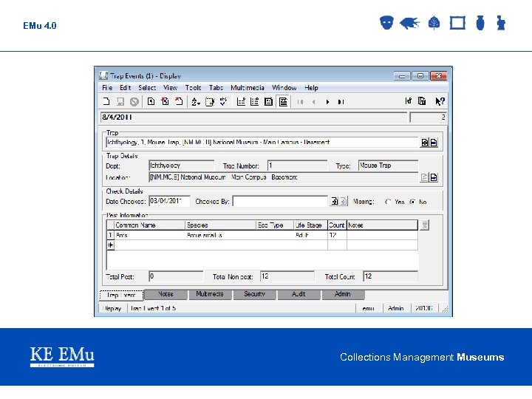This screenshot has width=532, height=399.
Task: Open the Select menu
Action: pyautogui.click(x=147, y=87)
